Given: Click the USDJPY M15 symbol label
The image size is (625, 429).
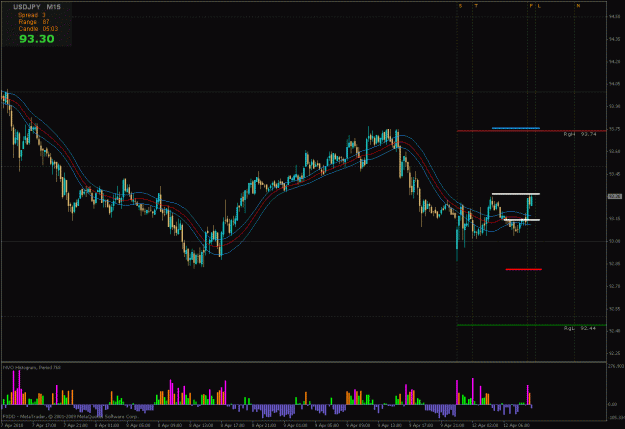Looking at the screenshot, I should (37, 7).
